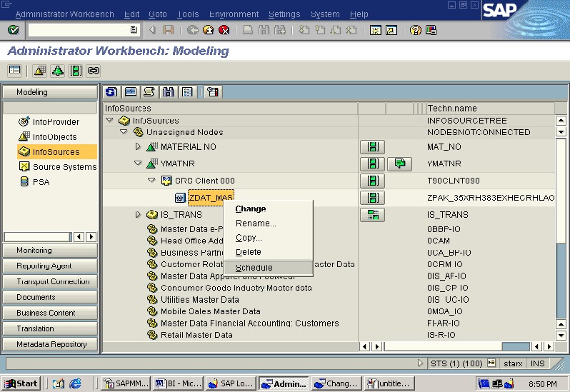Open the Administrator Workbench menu
The image size is (570, 392).
(x=65, y=14)
